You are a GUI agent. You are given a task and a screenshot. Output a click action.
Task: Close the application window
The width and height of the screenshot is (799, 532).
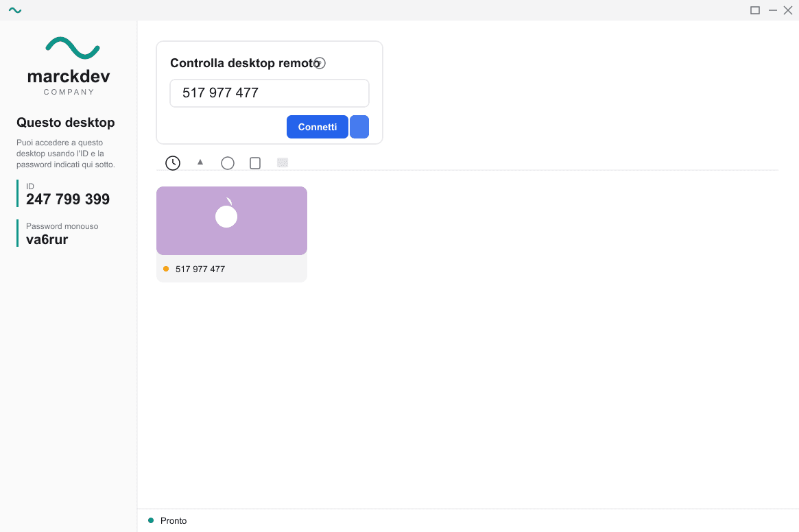tap(788, 10)
